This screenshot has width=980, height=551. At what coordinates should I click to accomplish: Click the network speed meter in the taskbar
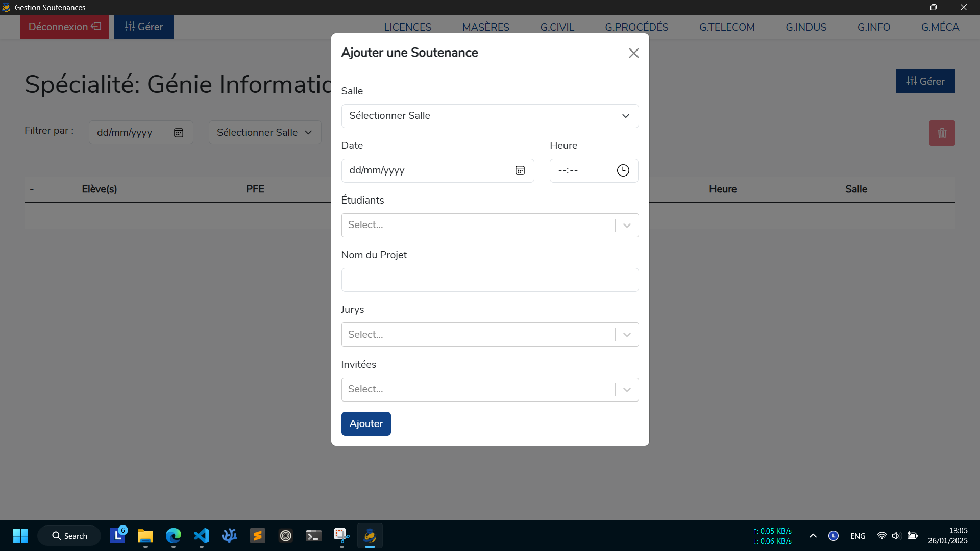coord(773,536)
